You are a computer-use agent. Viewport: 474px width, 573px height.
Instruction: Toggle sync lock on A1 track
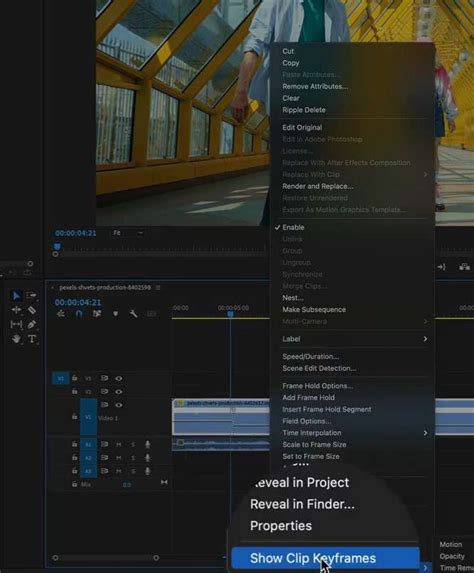[x=104, y=444]
